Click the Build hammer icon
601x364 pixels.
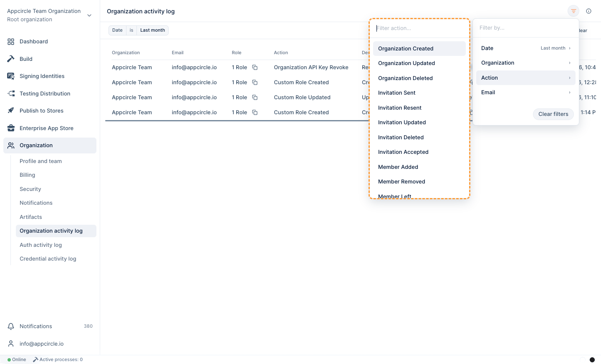tap(11, 59)
